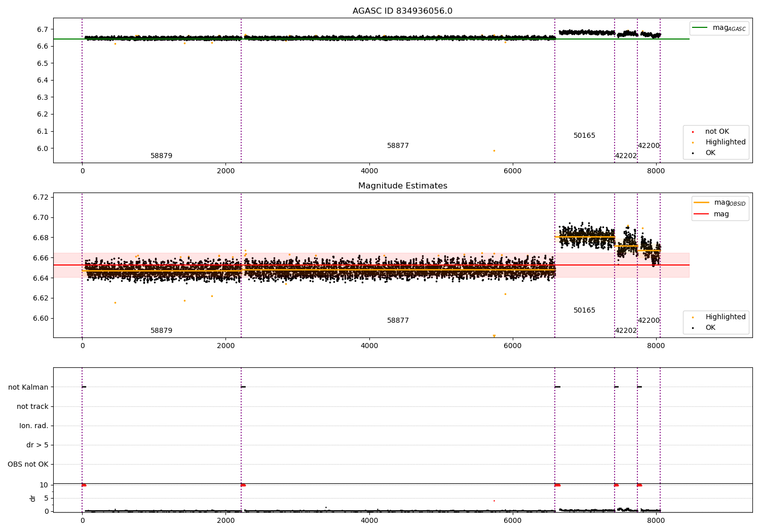Click the 6.66 y-tick label
Image resolution: width=760 pixels, height=532 pixels.
[41, 258]
